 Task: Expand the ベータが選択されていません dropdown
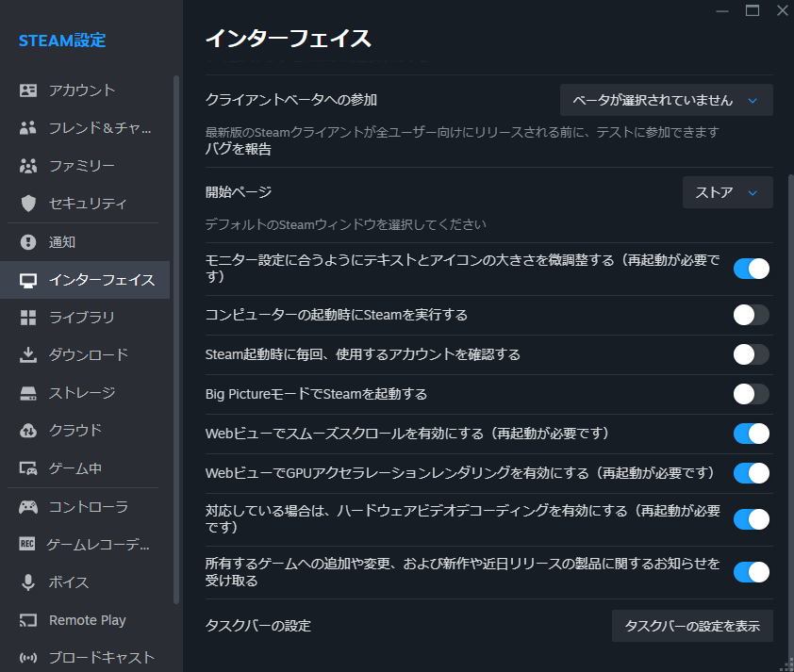pos(666,100)
